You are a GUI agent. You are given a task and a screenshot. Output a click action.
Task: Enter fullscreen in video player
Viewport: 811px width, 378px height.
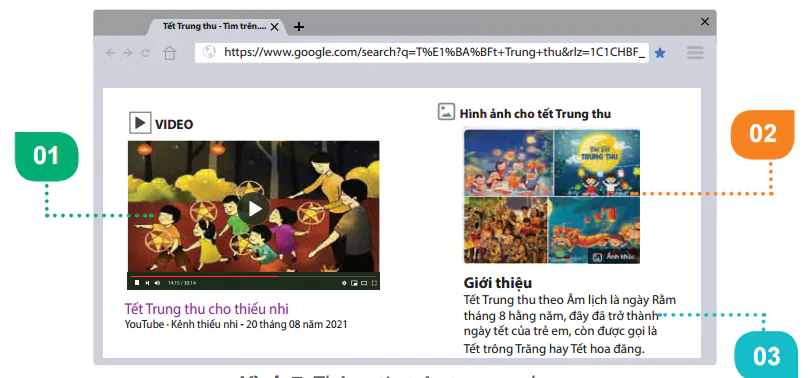[374, 283]
